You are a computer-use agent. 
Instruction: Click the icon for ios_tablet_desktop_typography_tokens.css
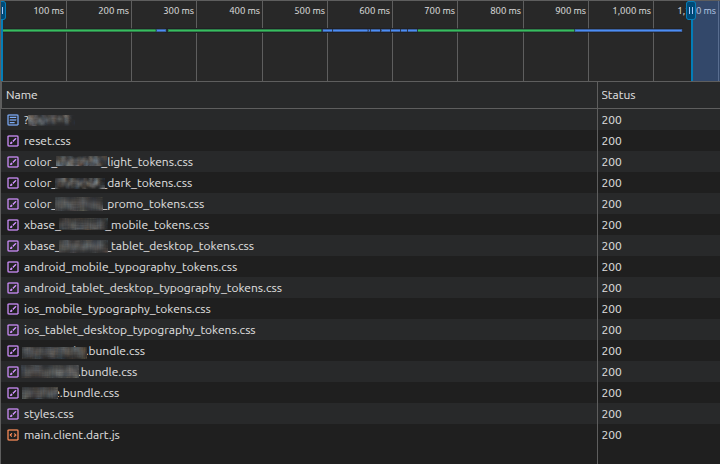(x=13, y=330)
